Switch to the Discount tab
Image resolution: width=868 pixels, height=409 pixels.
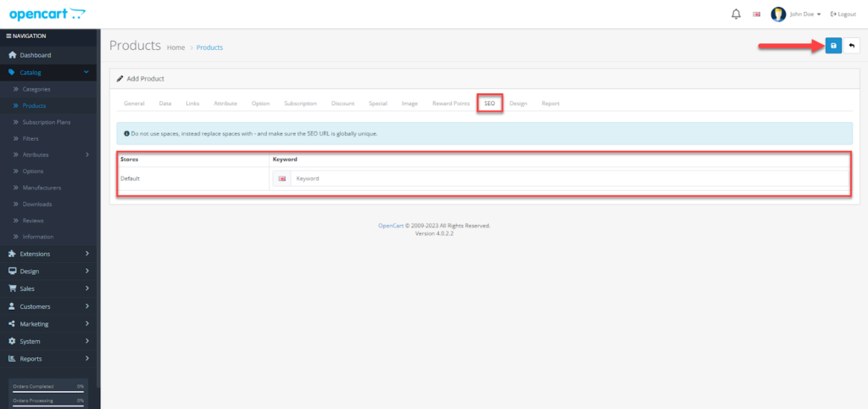pyautogui.click(x=342, y=104)
